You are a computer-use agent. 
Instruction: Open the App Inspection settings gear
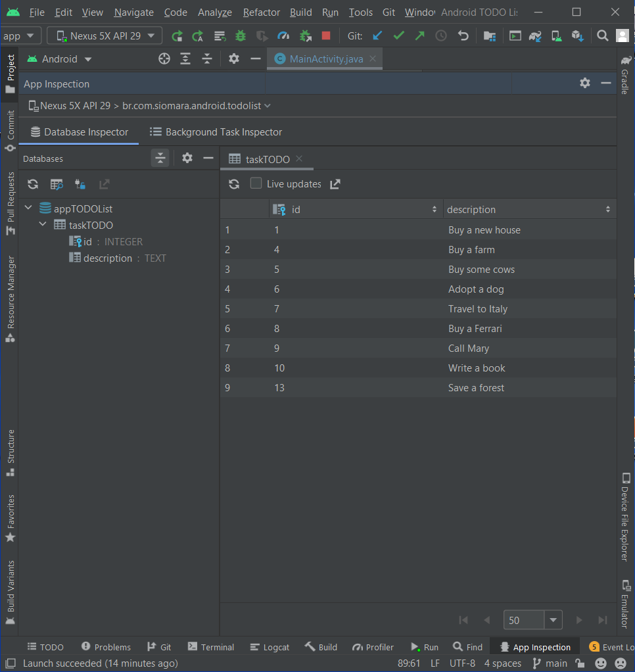click(x=585, y=84)
